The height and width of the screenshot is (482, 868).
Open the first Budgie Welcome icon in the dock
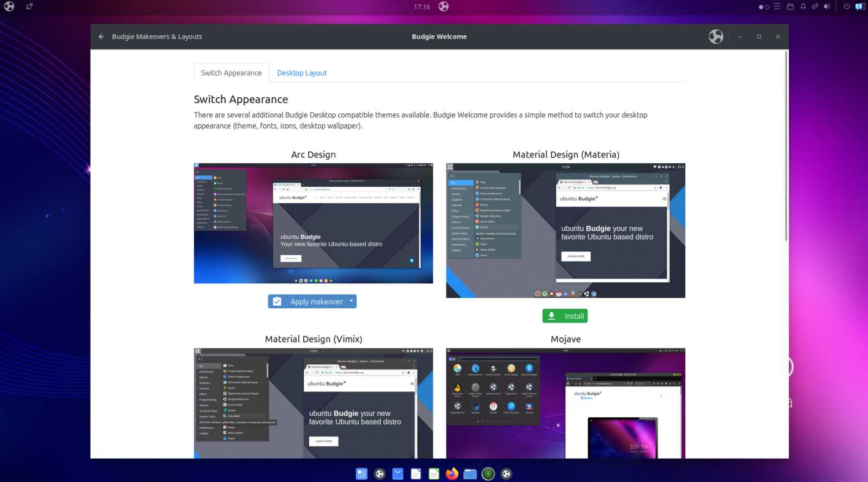click(x=380, y=474)
